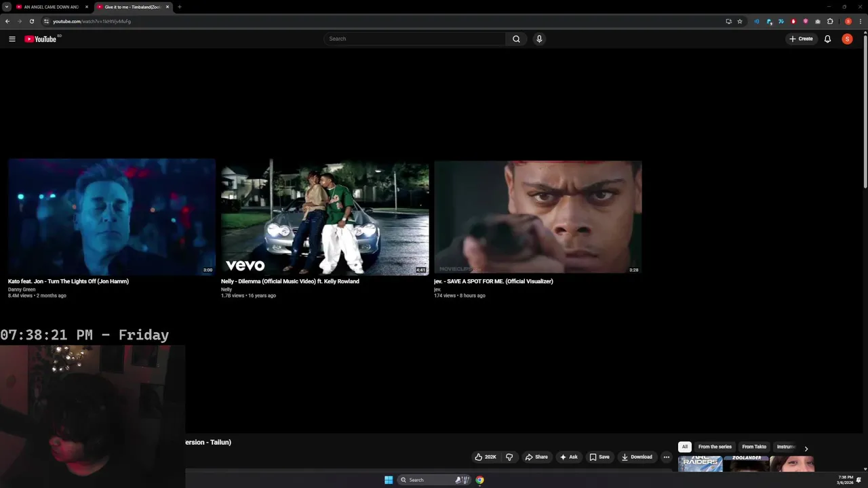Open Chrome profile avatar
Screen dimensions: 868x488
pyautogui.click(x=848, y=21)
